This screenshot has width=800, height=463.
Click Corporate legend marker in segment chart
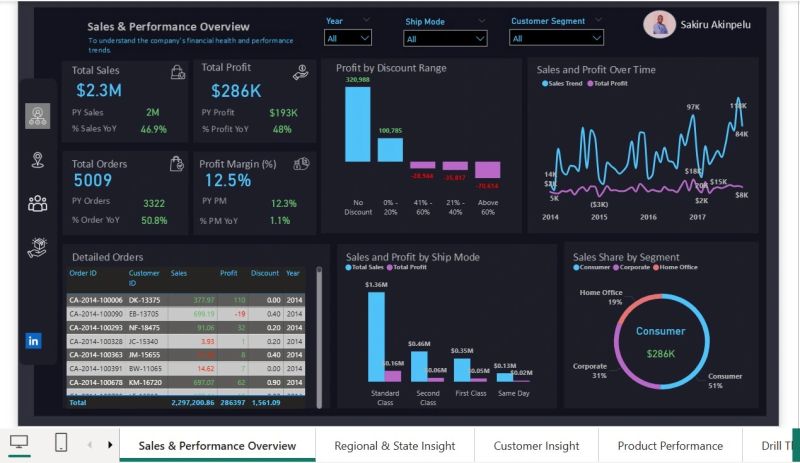coord(616,267)
